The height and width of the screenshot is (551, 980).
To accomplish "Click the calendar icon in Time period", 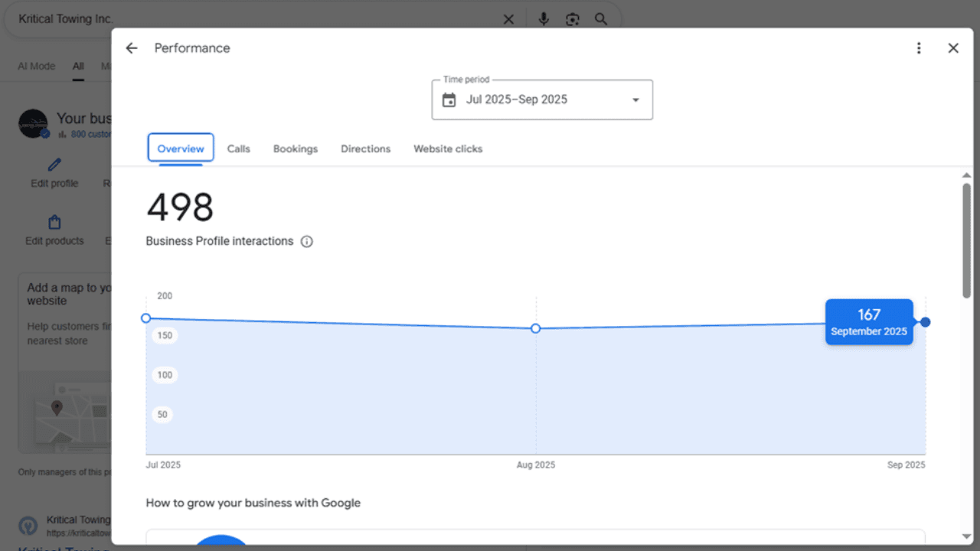I will point(449,100).
